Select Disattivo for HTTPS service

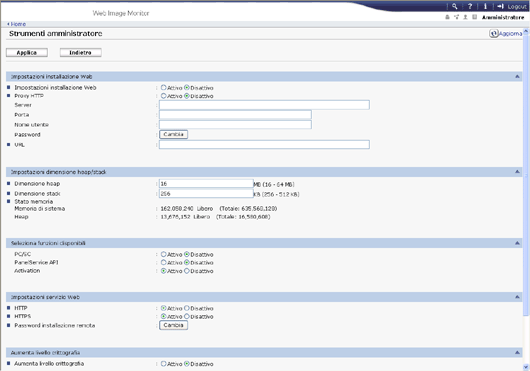(x=187, y=317)
